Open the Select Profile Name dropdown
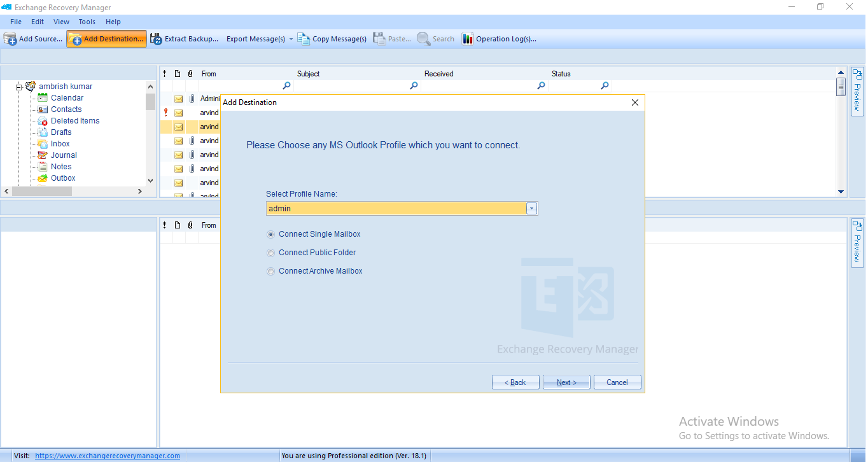This screenshot has height=462, width=868. [532, 209]
